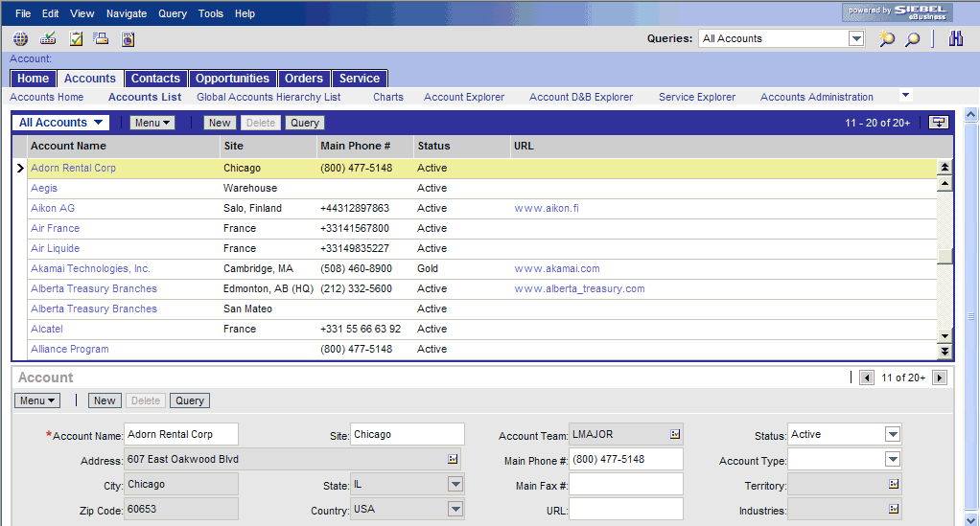Viewport: 980px width, 526px height.
Task: Click the page scroll down arrow
Action: [x=970, y=519]
